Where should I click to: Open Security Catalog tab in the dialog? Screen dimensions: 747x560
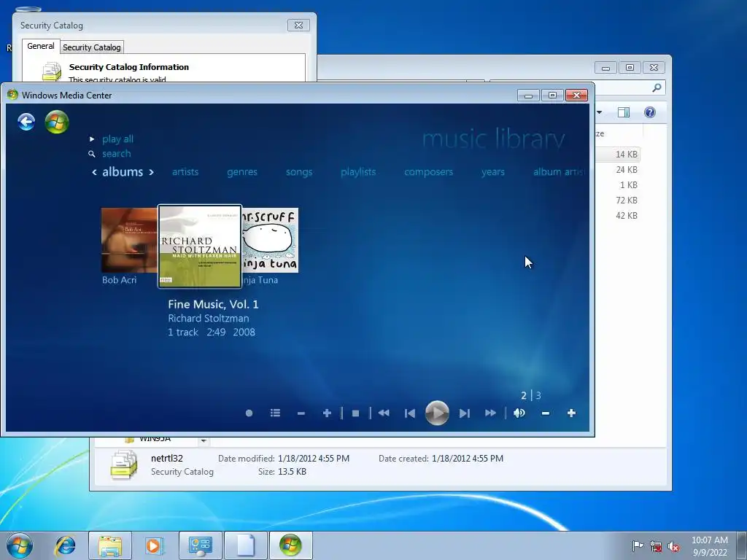(x=91, y=47)
